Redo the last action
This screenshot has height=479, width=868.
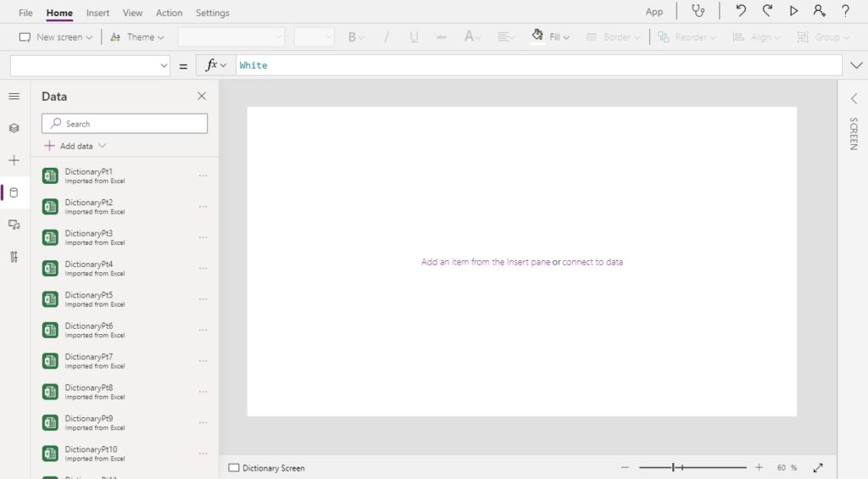coord(767,10)
